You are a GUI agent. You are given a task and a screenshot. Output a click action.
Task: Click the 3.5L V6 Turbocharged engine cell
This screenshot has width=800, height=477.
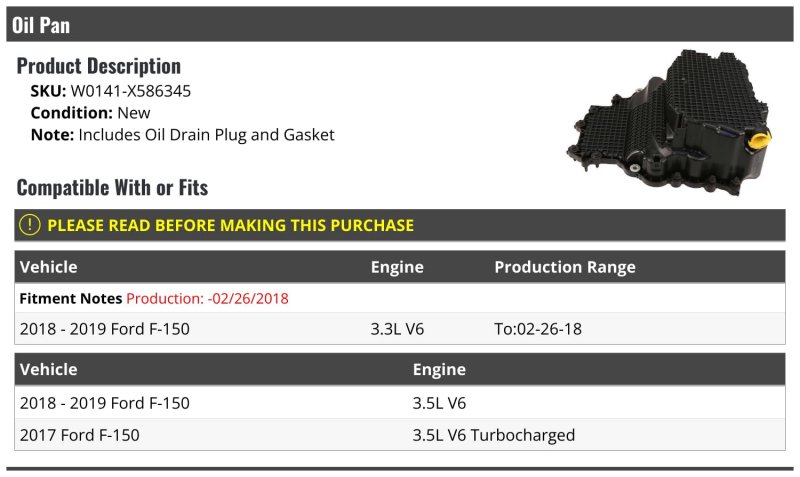pos(493,435)
